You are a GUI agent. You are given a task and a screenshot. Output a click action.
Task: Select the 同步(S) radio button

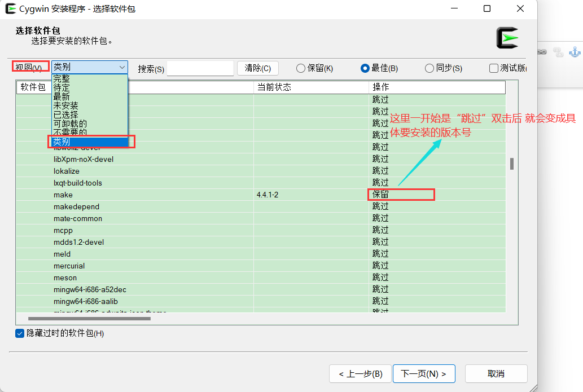(x=429, y=68)
